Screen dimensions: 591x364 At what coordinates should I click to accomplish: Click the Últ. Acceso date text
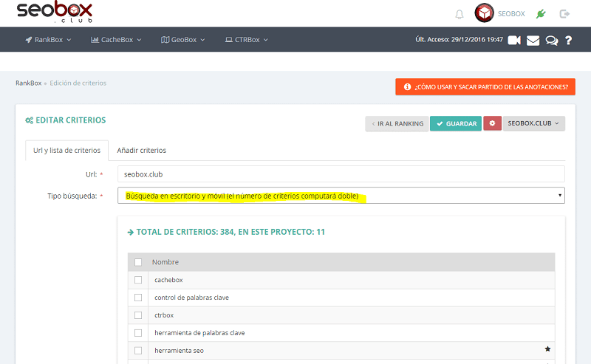(459, 40)
